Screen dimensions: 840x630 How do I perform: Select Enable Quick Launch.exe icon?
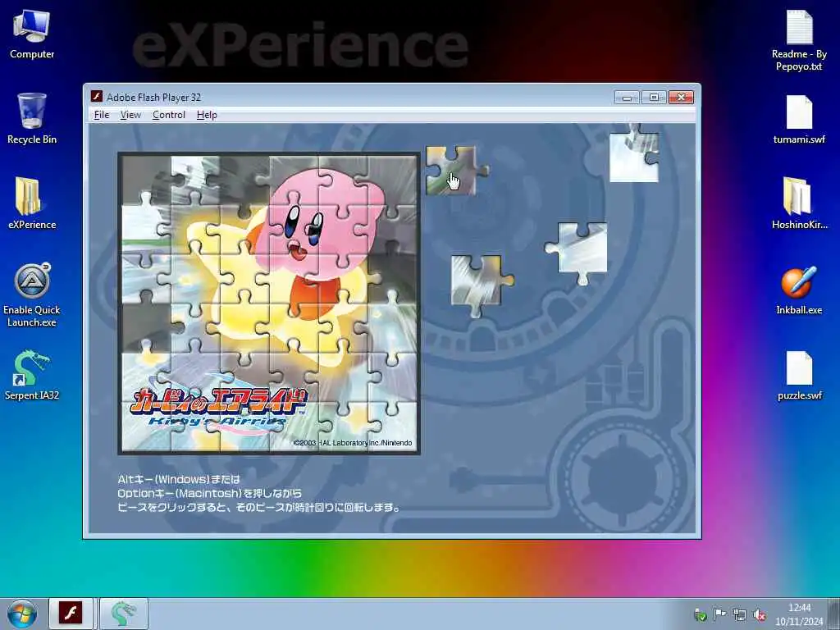click(32, 295)
